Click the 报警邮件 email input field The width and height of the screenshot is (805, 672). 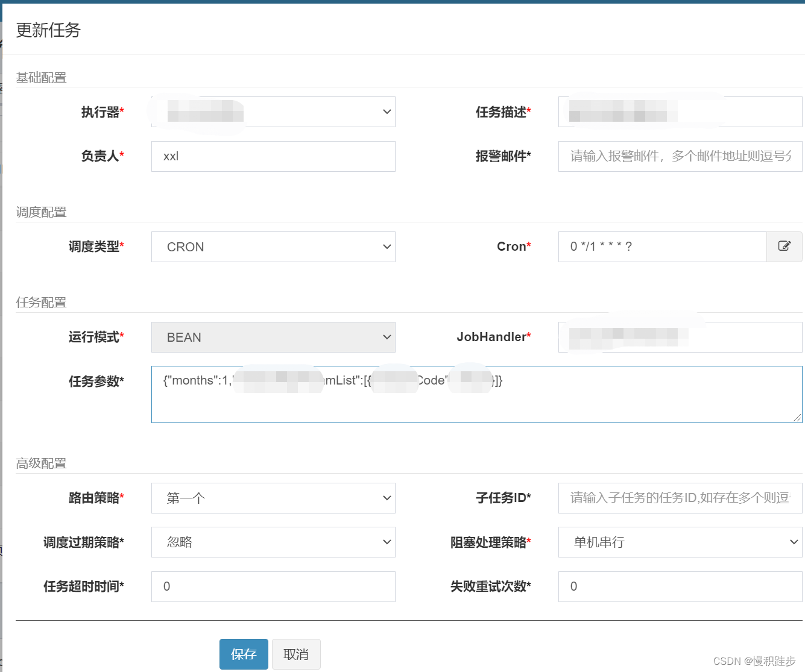pos(680,157)
